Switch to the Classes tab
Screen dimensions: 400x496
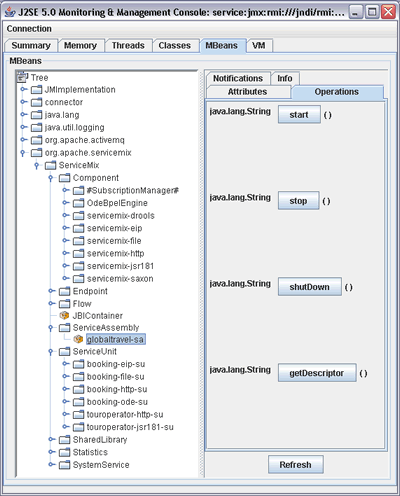(x=175, y=45)
